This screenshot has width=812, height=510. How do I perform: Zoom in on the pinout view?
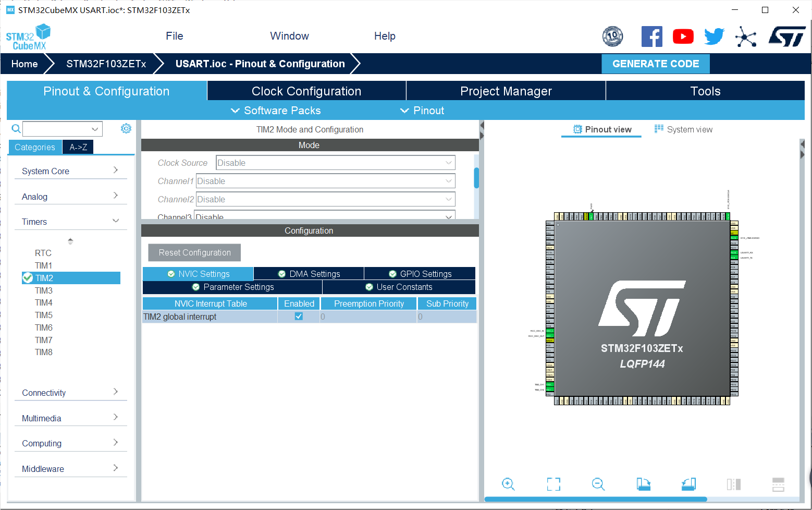pyautogui.click(x=508, y=484)
